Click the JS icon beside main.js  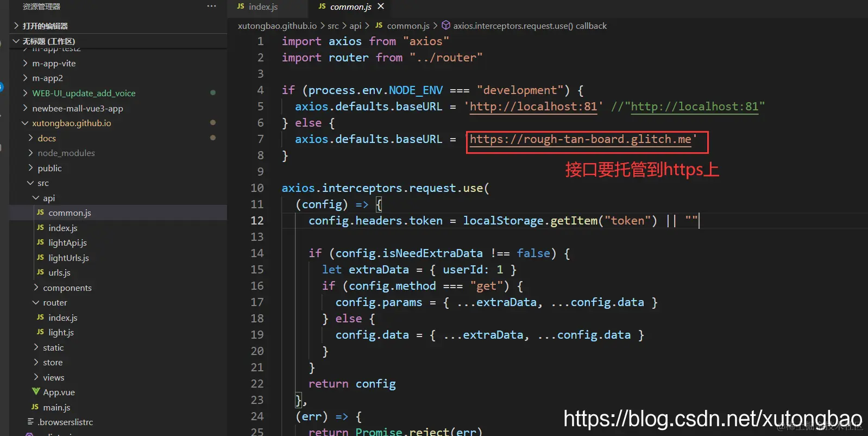click(35, 407)
